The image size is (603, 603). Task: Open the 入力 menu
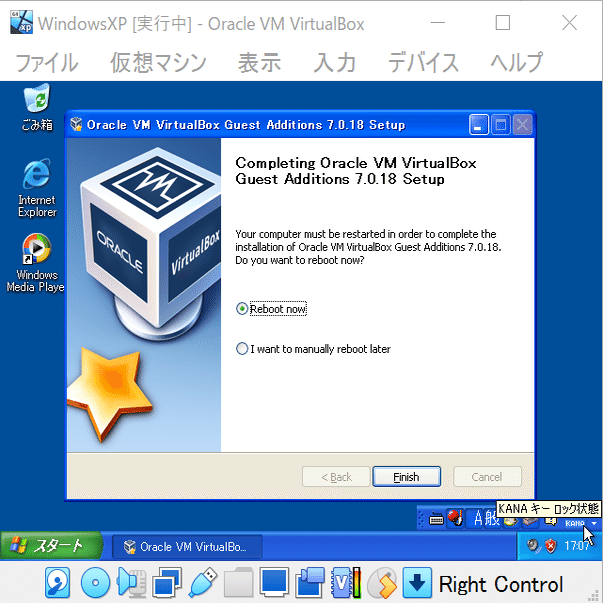coord(335,63)
